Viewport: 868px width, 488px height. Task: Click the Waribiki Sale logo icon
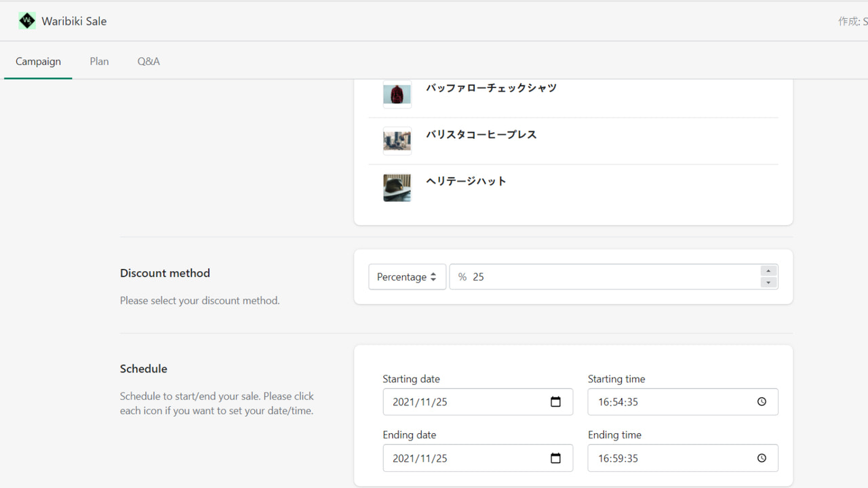point(26,20)
